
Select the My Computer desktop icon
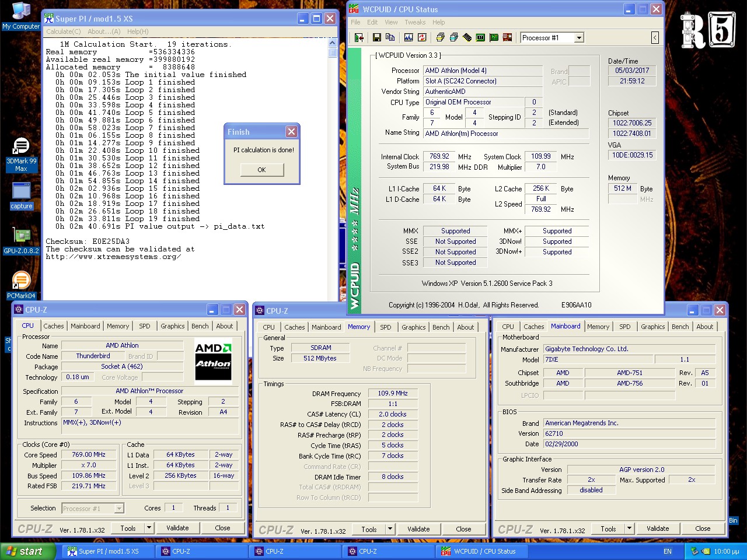pyautogui.click(x=22, y=12)
